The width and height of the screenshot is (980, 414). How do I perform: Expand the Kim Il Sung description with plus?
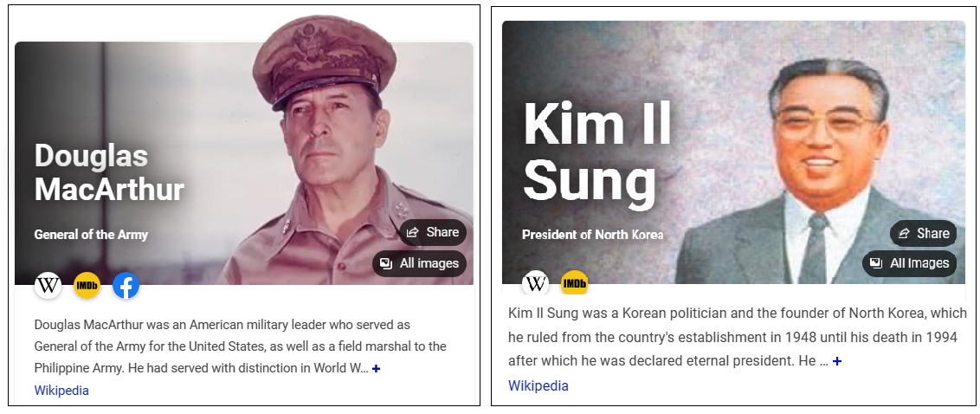(x=837, y=361)
